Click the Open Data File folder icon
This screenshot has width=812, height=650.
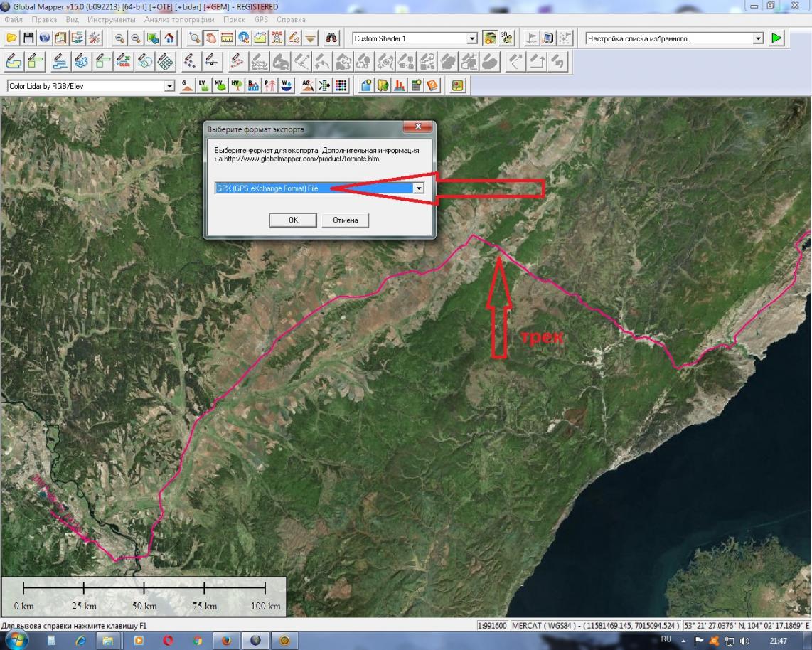coord(12,38)
